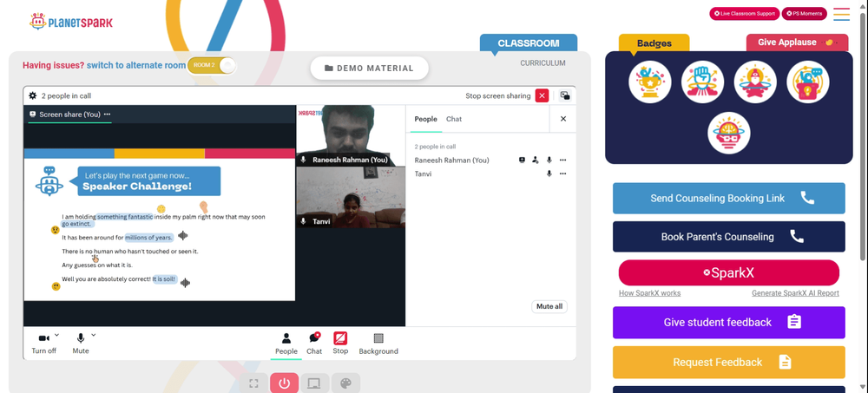Expand the microphone options chevron
868x393 pixels.
pos(94,335)
